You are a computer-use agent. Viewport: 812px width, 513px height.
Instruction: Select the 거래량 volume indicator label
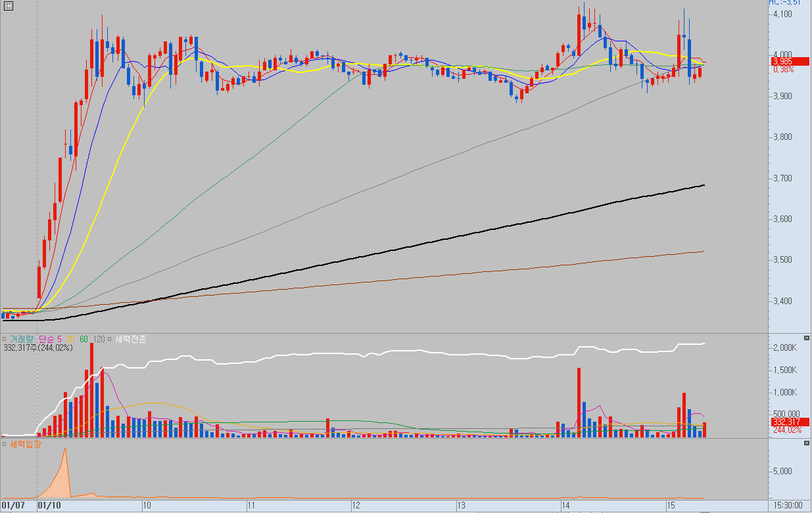[x=20, y=339]
